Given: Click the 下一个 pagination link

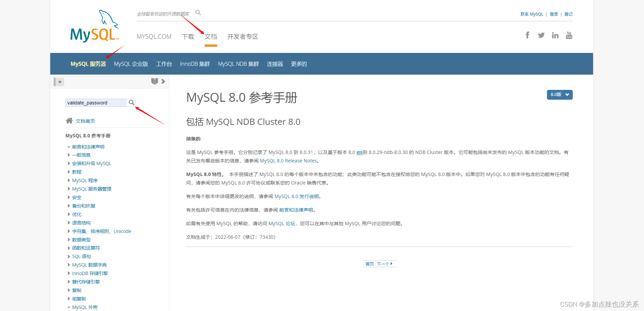Looking at the screenshot, I should pos(384,264).
